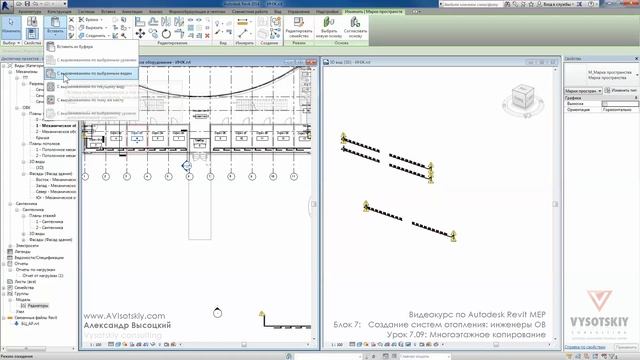Collapse the Группы node in browser
Viewport: 640px width, 360px height.
click(x=4, y=294)
